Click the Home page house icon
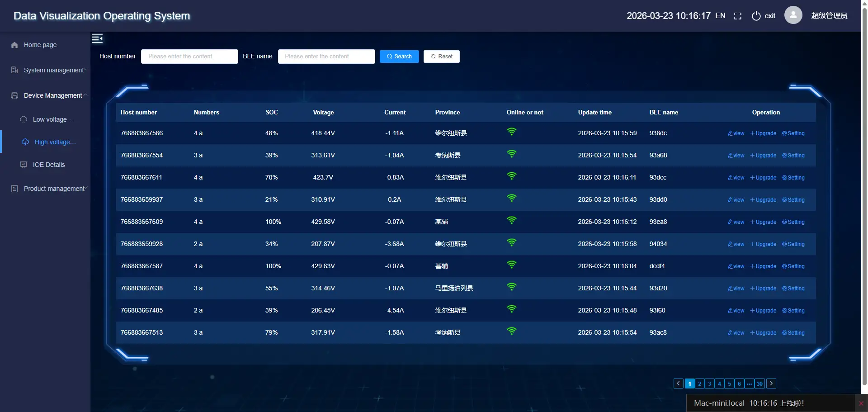Screen dimensions: 868x412 (x=14, y=45)
